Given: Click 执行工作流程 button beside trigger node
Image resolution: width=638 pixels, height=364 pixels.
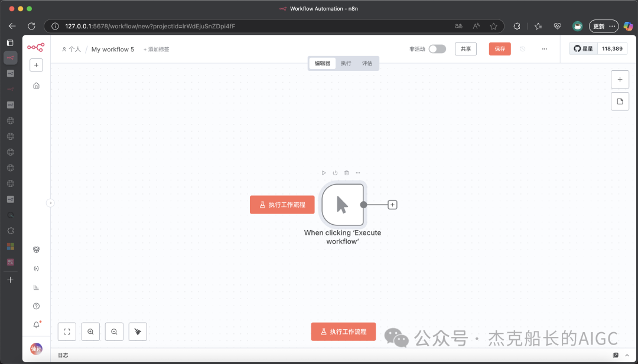Looking at the screenshot, I should (x=282, y=205).
